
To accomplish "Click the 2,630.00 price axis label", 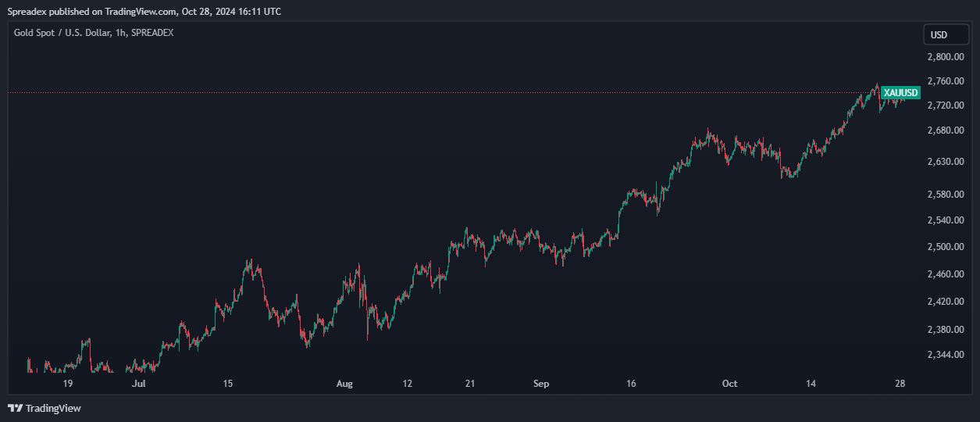I will (944, 162).
